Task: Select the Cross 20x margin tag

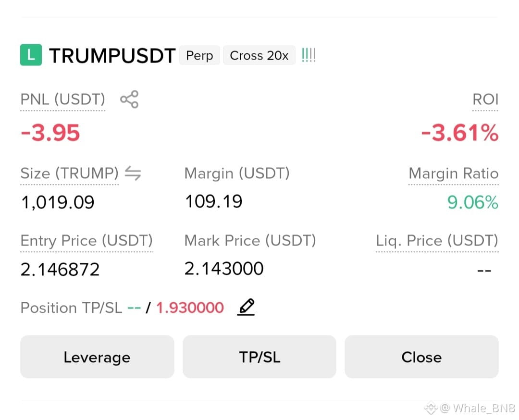Action: tap(259, 55)
